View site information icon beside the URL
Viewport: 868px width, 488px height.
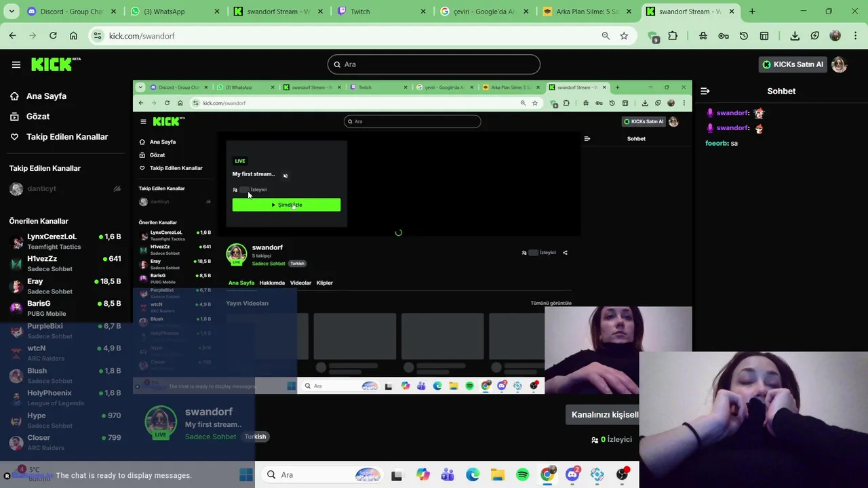[x=97, y=36]
